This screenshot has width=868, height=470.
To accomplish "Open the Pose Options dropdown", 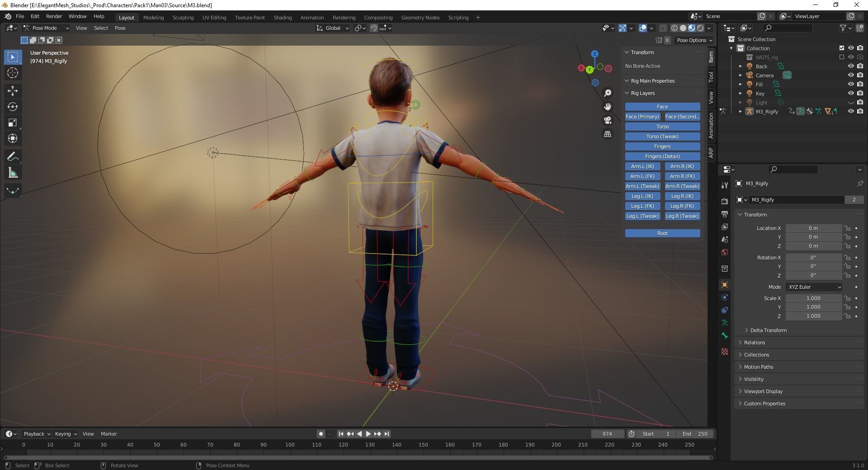I will [694, 40].
